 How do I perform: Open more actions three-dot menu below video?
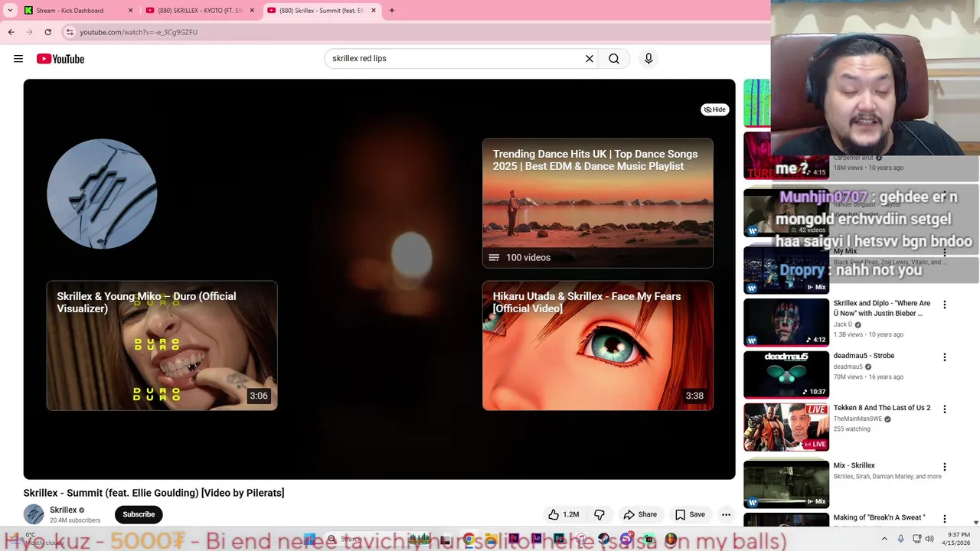click(726, 514)
